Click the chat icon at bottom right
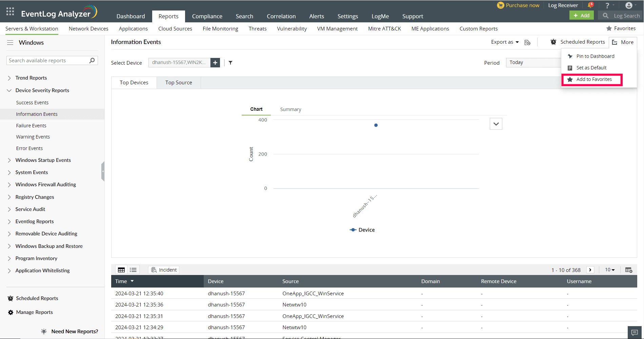This screenshot has height=339, width=644. 635,332
